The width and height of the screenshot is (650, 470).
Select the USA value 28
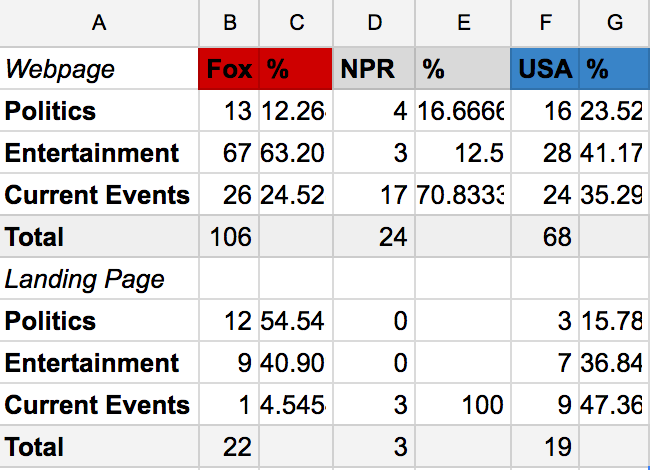click(x=545, y=153)
